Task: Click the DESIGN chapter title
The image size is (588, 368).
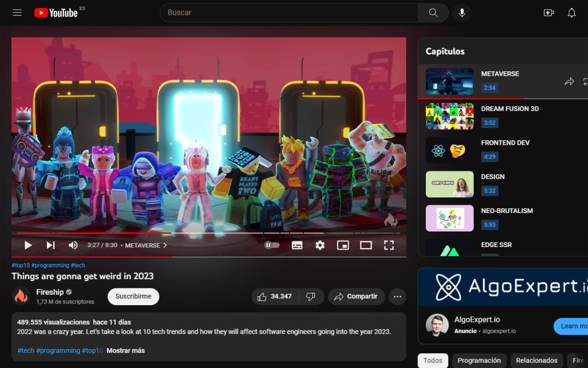Action: pos(493,177)
